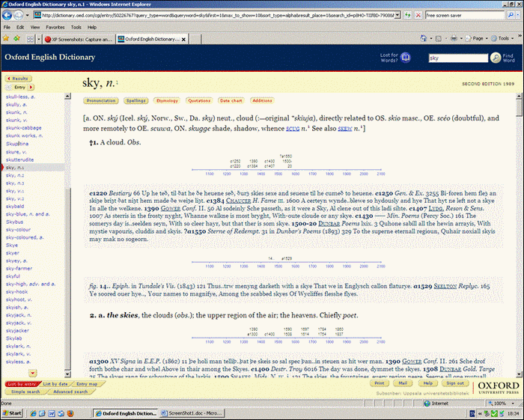Click the Find Word magnifier icon
Viewport: 524px width, 420px height.
pos(496,58)
